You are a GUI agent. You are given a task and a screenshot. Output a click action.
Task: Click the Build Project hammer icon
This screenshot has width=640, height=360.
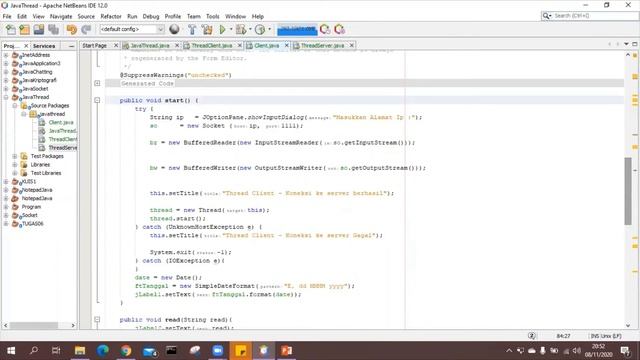[192, 29]
